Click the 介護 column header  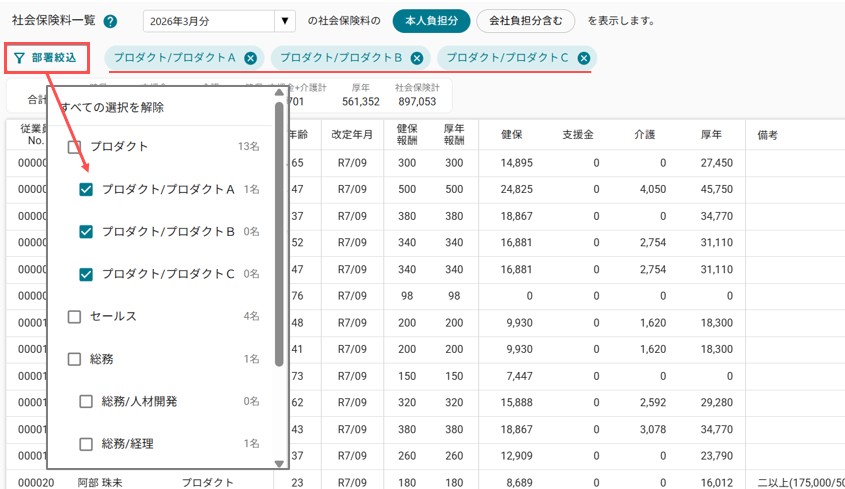click(x=645, y=135)
